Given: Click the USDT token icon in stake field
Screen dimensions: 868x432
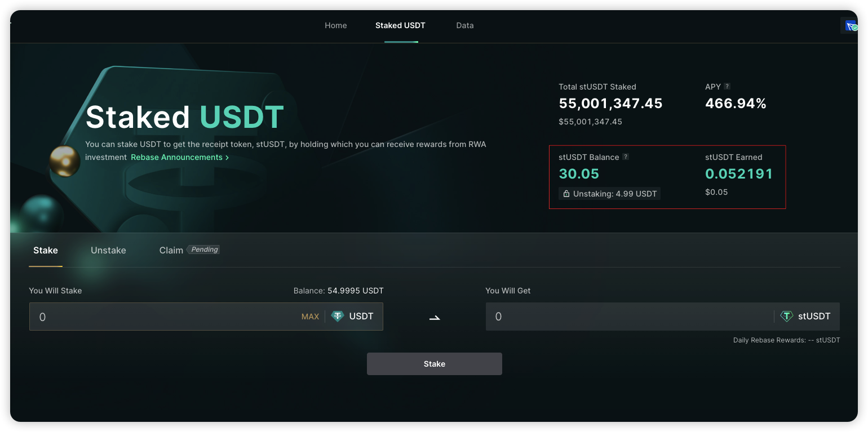Looking at the screenshot, I should coord(338,317).
